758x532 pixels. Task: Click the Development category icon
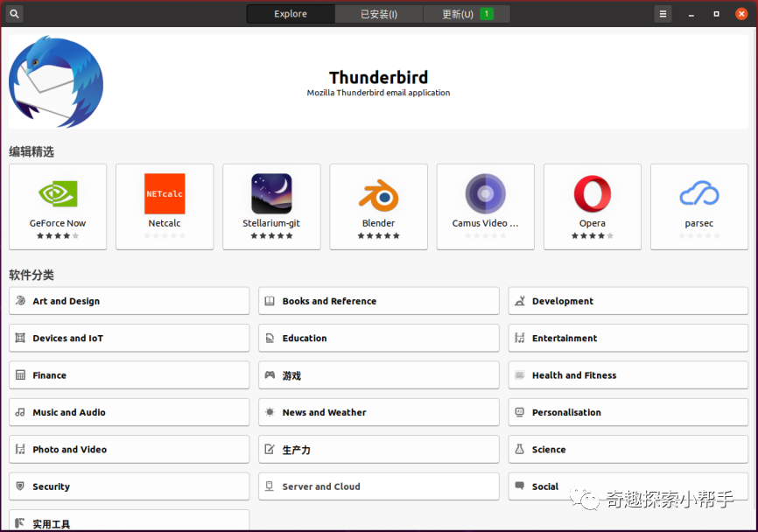coord(520,300)
